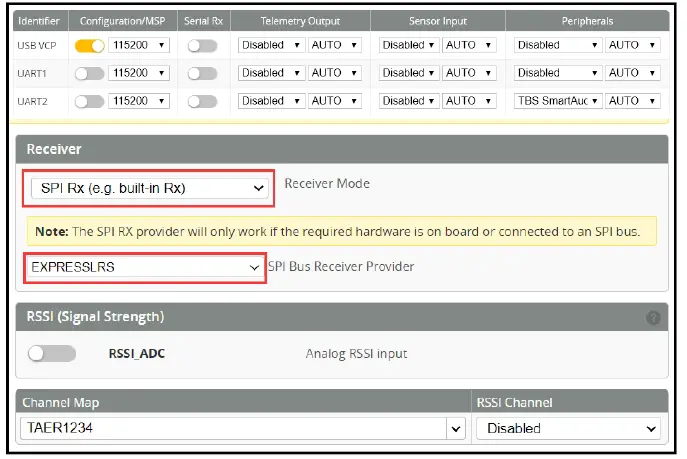Click SPI Bus Receiver Provider label
Viewport: 687px width, 459px height.
(341, 266)
